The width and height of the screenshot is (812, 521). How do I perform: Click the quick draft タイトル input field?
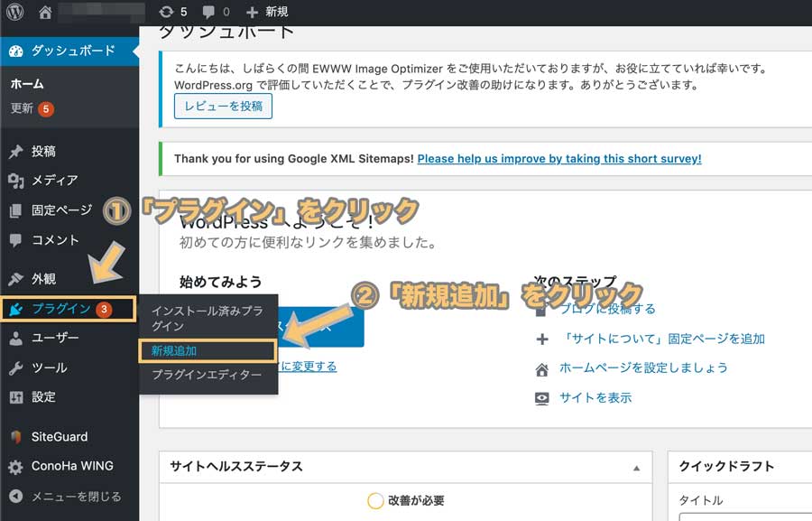(746, 516)
